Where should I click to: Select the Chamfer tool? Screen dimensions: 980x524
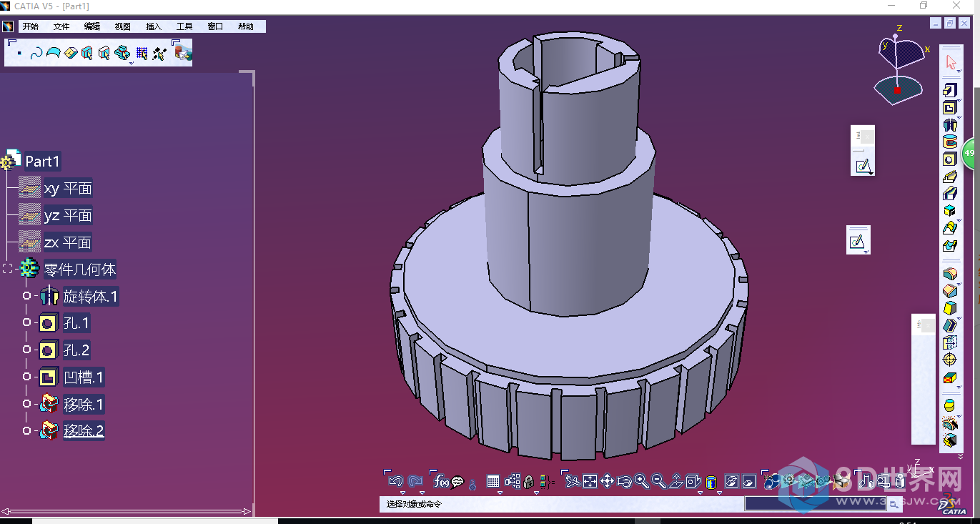point(949,291)
